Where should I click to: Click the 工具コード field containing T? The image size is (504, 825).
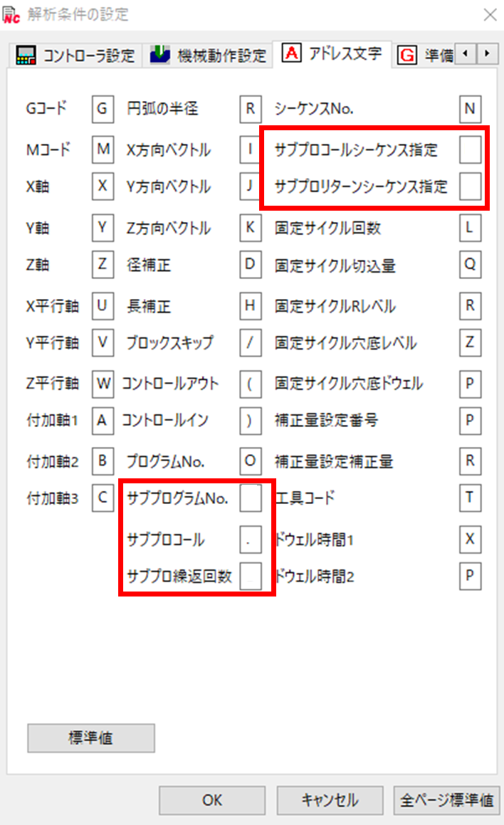coord(471,498)
